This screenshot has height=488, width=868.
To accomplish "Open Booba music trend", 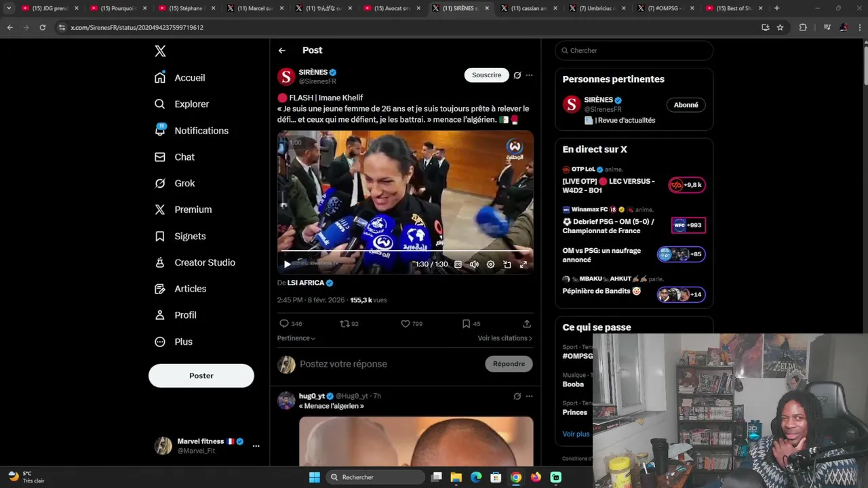I will pos(573,384).
